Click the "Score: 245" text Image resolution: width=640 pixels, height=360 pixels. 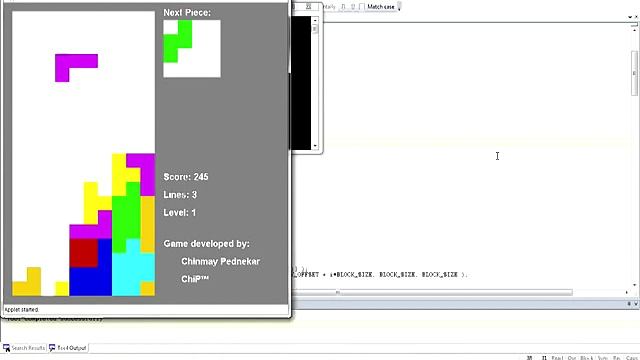(x=186, y=177)
